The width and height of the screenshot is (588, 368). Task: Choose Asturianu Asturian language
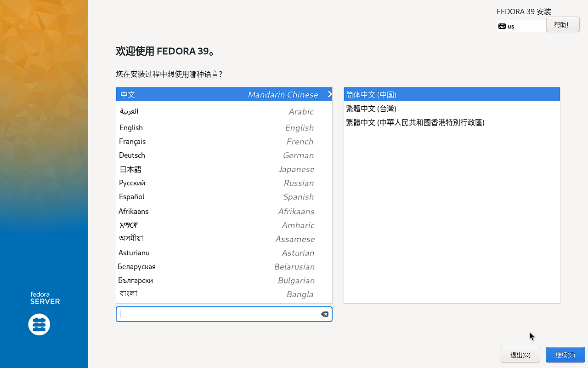point(224,253)
